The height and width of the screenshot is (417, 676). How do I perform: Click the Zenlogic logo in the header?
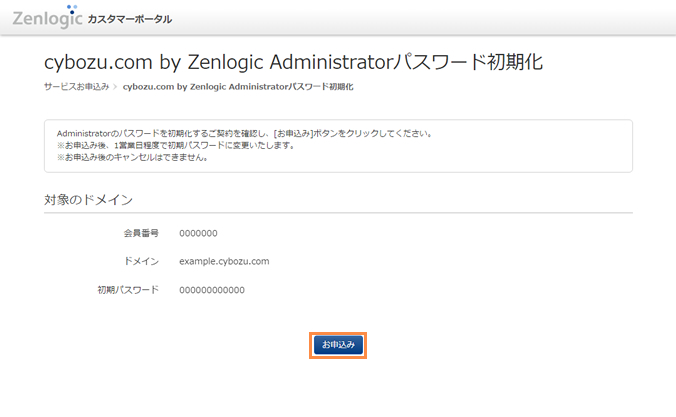point(47,17)
